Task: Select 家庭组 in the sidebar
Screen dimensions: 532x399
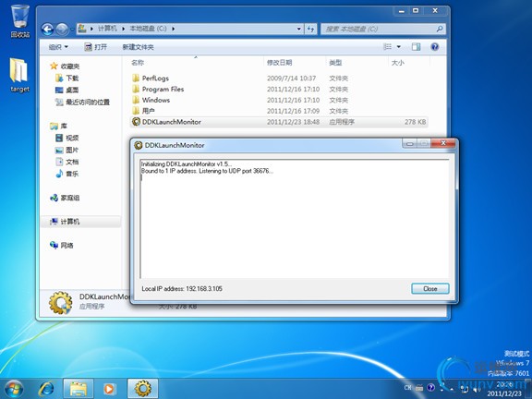Action: coord(70,198)
